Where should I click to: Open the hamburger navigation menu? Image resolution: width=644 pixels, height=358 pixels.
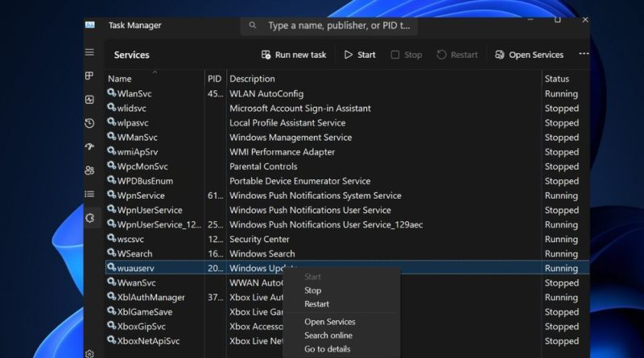click(x=89, y=52)
